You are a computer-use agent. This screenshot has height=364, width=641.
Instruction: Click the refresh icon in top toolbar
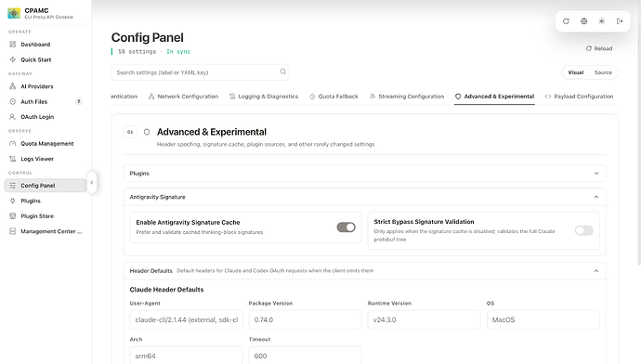coord(566,21)
